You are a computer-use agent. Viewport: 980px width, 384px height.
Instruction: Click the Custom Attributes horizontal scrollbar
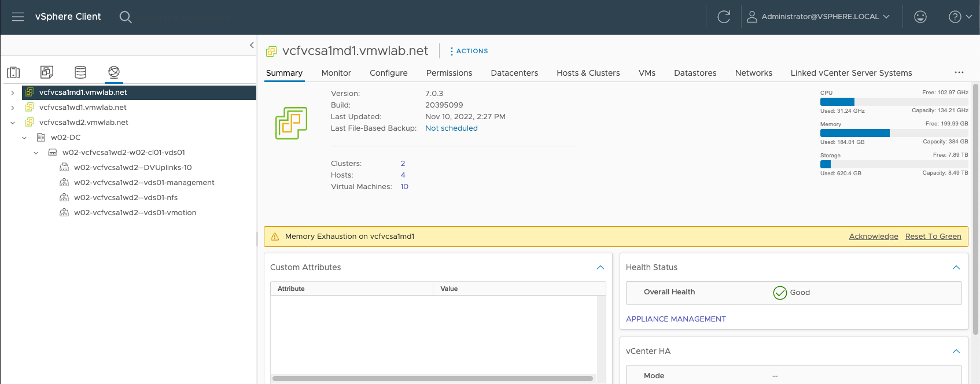pyautogui.click(x=433, y=379)
